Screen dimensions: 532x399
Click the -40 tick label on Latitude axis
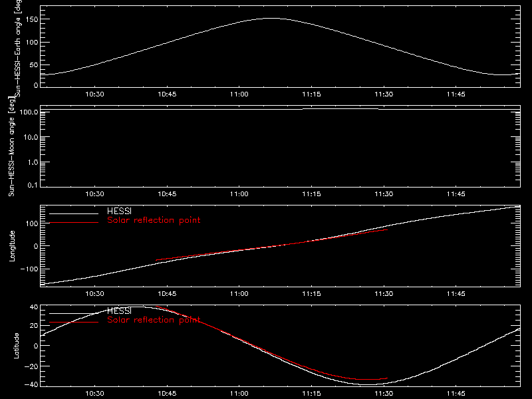[x=31, y=384]
